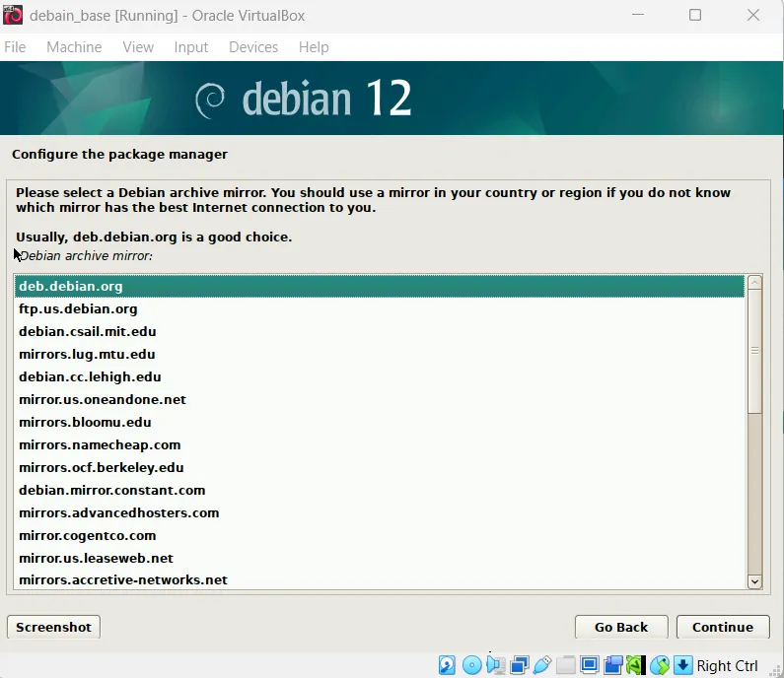Click the recording status icon
The image size is (784, 678).
click(613, 665)
